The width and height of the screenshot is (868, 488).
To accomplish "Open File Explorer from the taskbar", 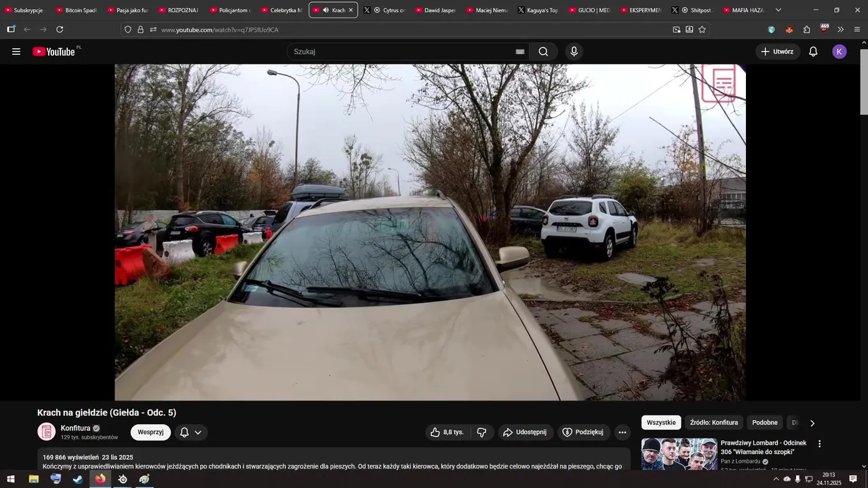I will [33, 479].
